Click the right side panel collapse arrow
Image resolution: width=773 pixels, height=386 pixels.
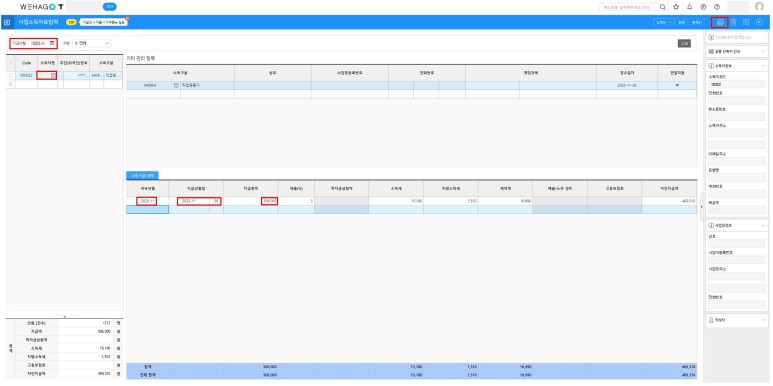tap(701, 208)
